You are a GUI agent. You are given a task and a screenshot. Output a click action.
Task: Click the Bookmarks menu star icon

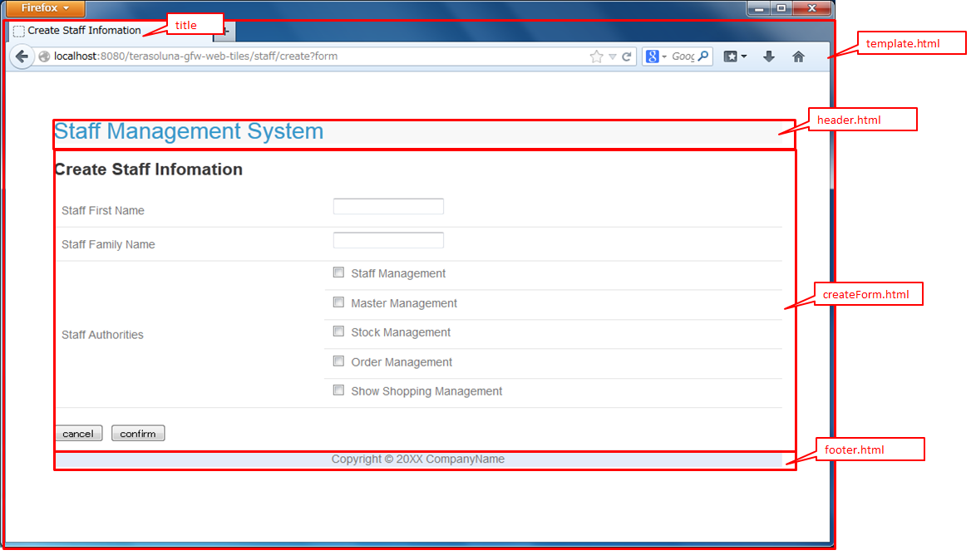pyautogui.click(x=731, y=56)
